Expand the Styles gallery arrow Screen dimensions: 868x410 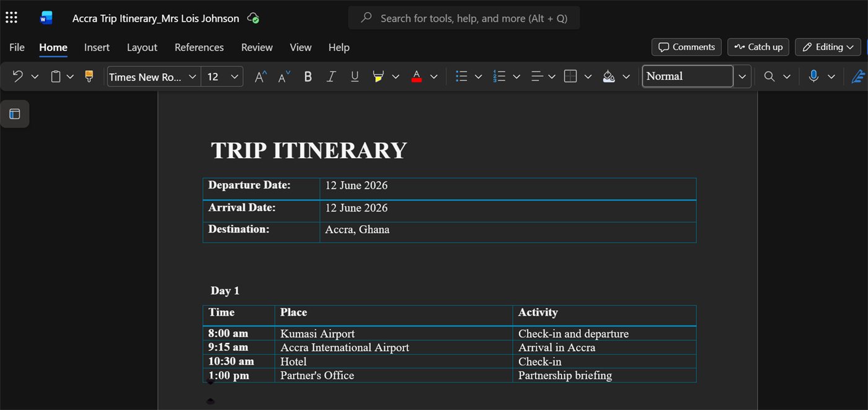(742, 76)
